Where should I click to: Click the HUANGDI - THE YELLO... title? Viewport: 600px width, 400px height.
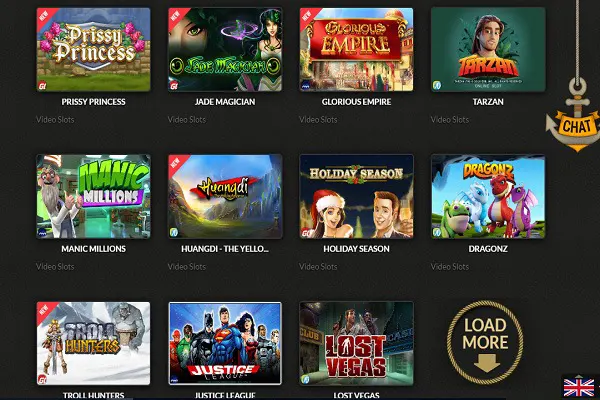225,249
